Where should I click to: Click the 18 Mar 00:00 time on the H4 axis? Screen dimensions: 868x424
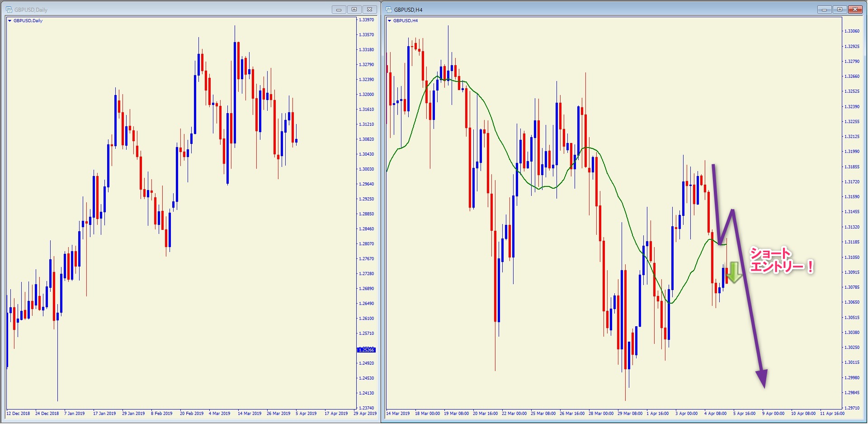[x=427, y=414]
